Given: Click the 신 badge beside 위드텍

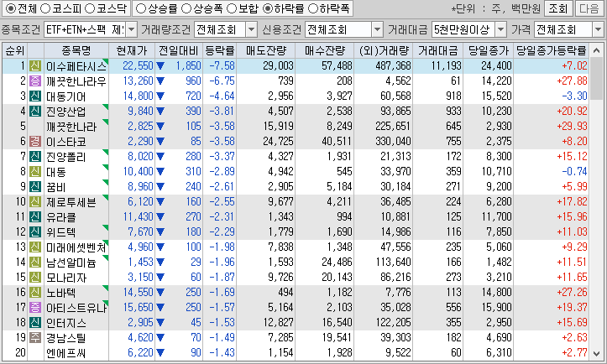Looking at the screenshot, I should click(x=35, y=231).
